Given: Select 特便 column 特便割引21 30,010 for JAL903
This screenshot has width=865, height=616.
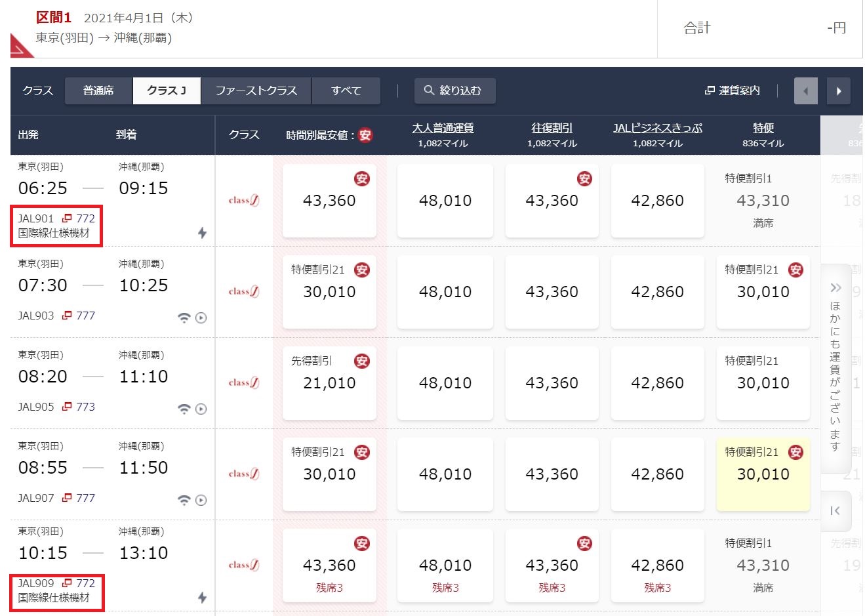Looking at the screenshot, I should tap(763, 292).
